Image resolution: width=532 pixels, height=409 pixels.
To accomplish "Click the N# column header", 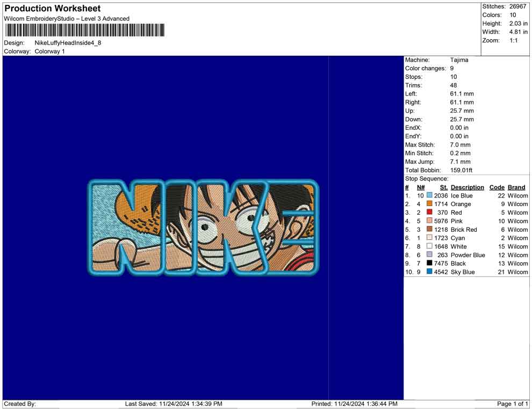I will click(421, 187).
